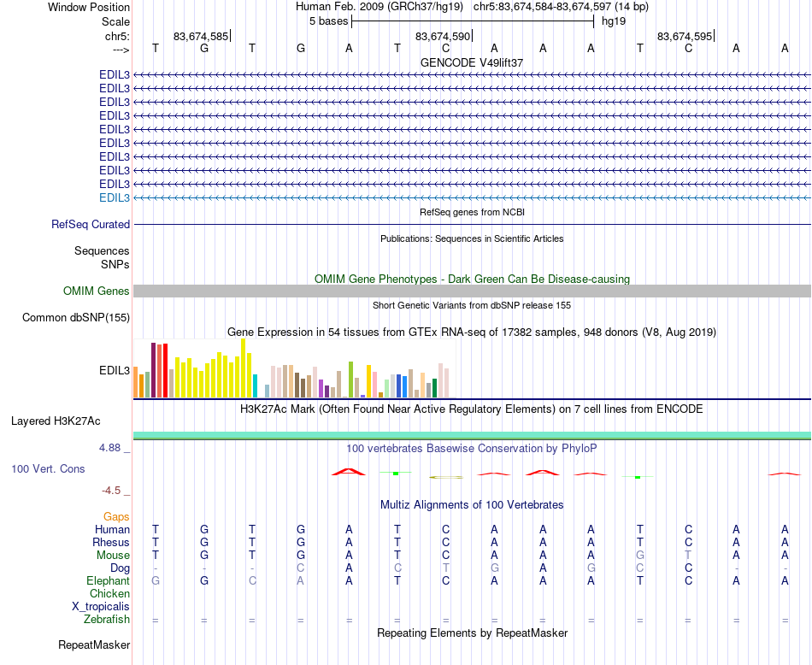Image resolution: width=812 pixels, height=665 pixels.
Task: Click the Gaps row label
Action: click(116, 517)
